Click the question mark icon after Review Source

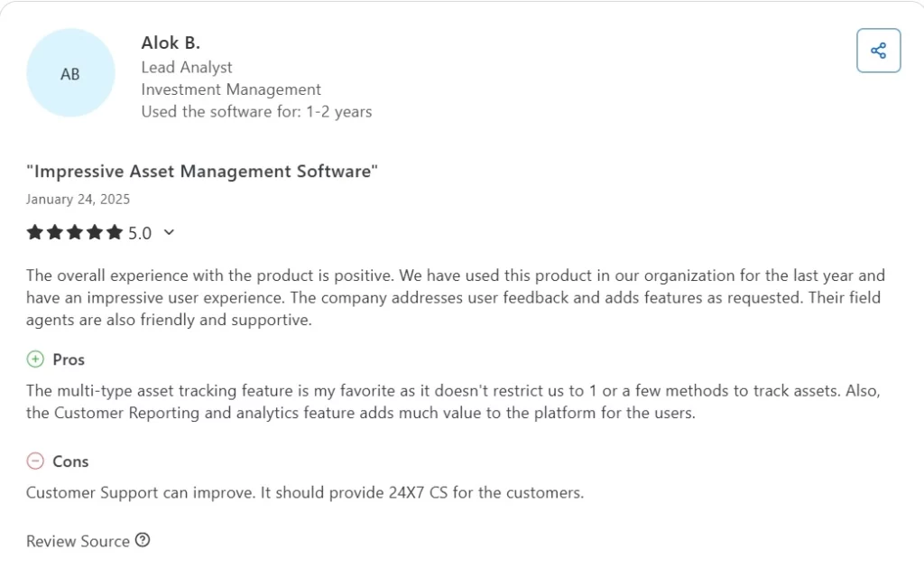pyautogui.click(x=143, y=540)
